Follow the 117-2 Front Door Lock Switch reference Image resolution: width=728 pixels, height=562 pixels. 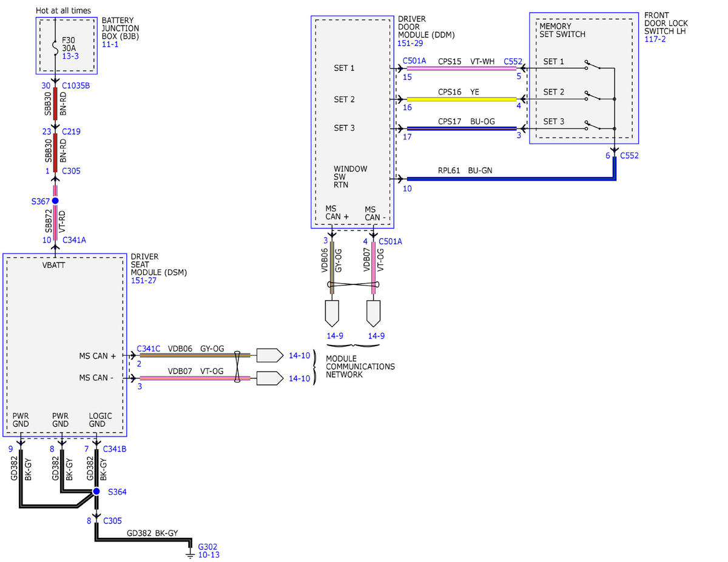(655, 39)
